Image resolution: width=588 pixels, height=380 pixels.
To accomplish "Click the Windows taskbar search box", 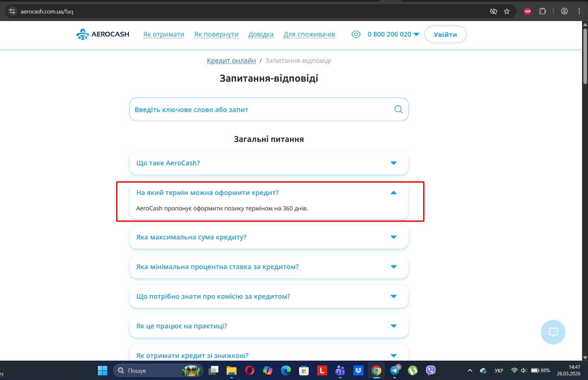I will tap(158, 370).
